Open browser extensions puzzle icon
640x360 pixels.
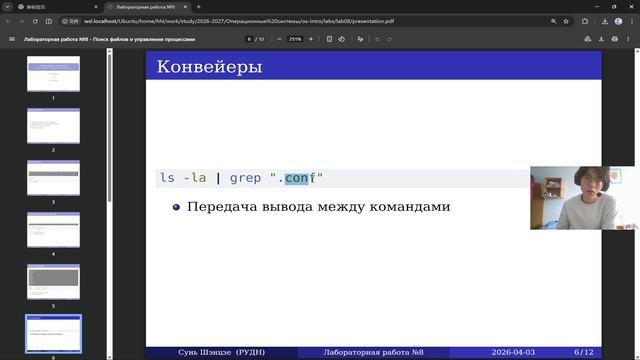585,21
